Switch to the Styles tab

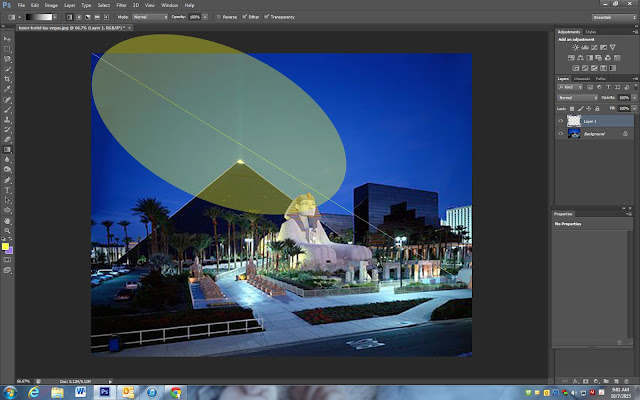click(x=590, y=32)
